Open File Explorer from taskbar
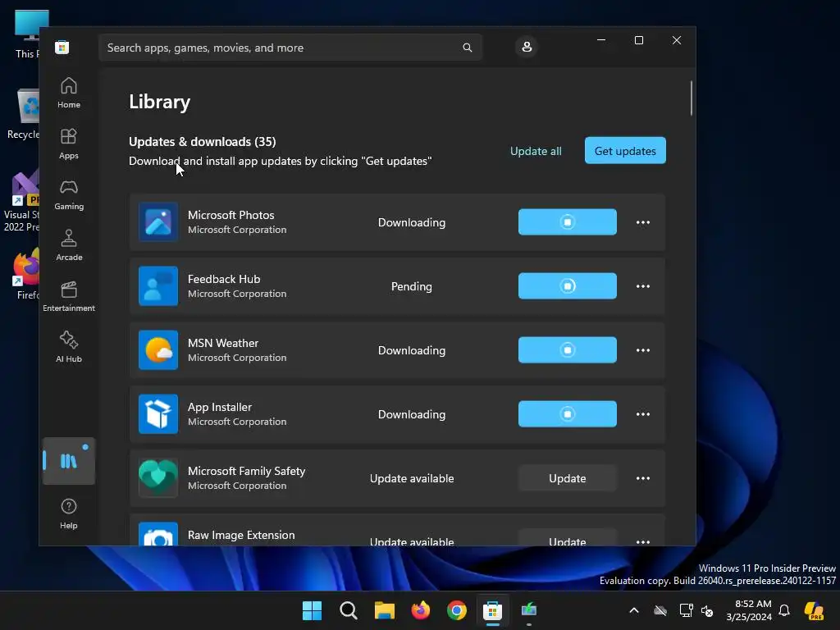This screenshot has height=630, width=840. 384,610
